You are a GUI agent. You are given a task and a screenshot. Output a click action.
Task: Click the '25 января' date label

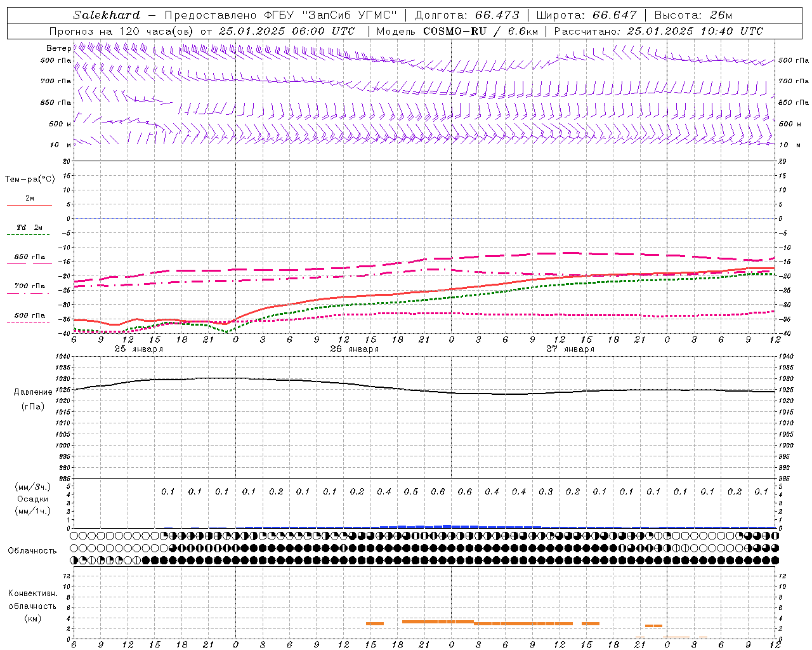coord(139,349)
